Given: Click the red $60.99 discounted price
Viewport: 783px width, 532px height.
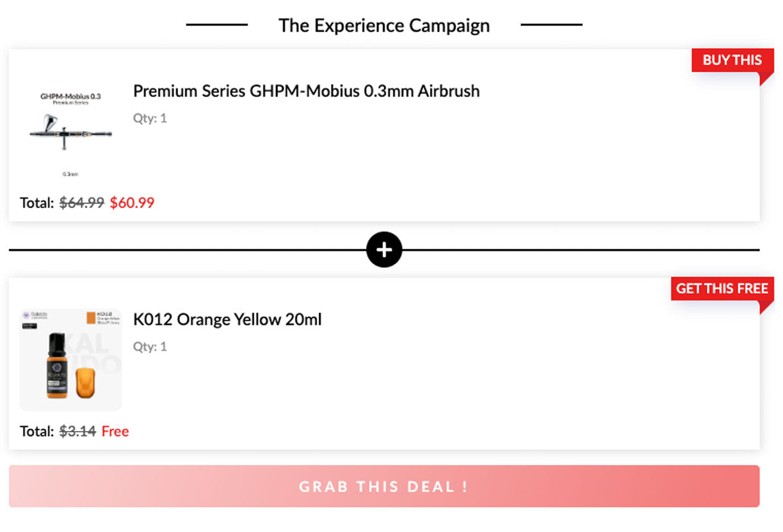Looking at the screenshot, I should [x=132, y=203].
